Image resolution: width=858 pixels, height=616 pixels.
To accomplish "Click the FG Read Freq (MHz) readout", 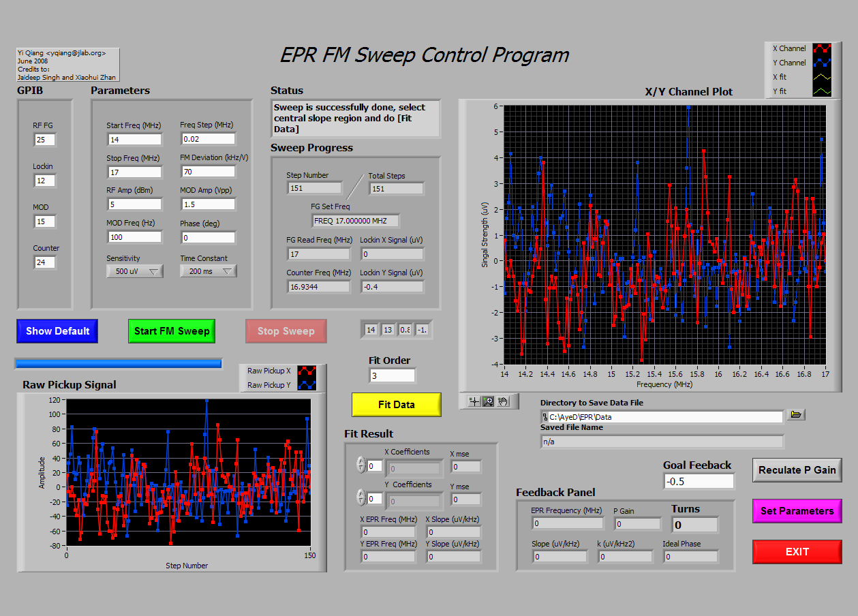I will pyautogui.click(x=319, y=254).
